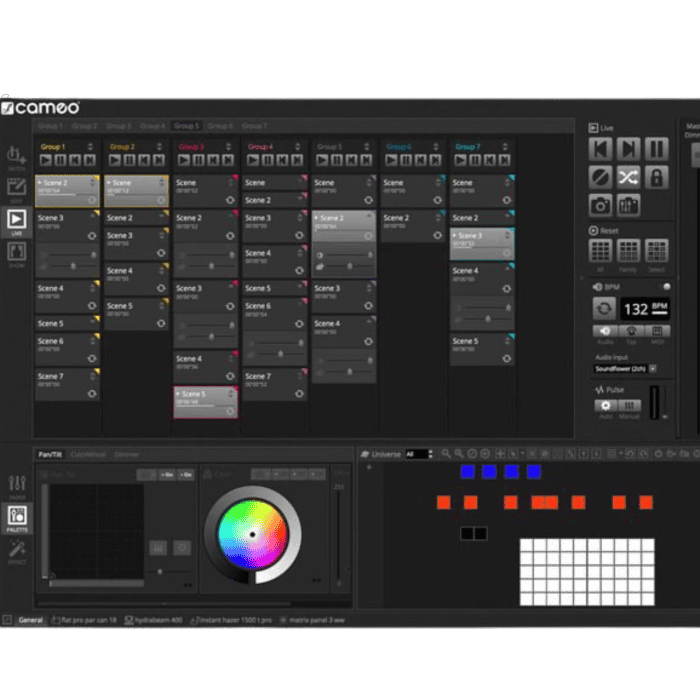The image size is (700, 700).
Task: Open the Pan/Tilt tab
Action: (x=50, y=454)
